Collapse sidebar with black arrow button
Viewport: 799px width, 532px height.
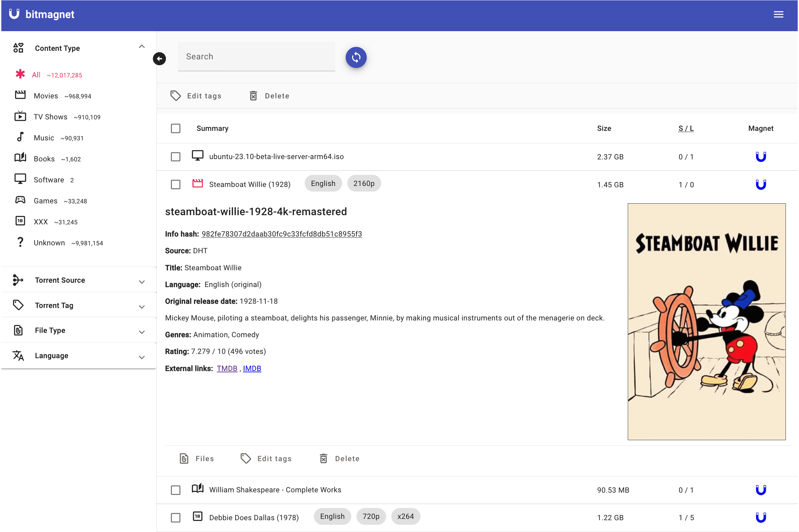159,59
